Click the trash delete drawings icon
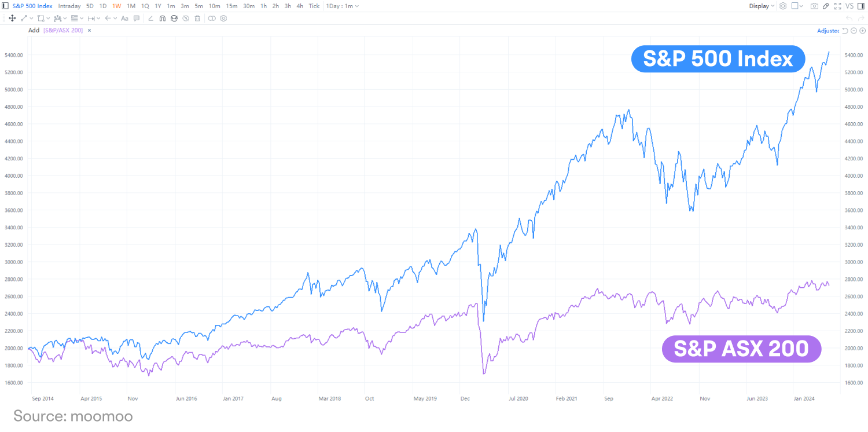868x432 pixels. 197,19
